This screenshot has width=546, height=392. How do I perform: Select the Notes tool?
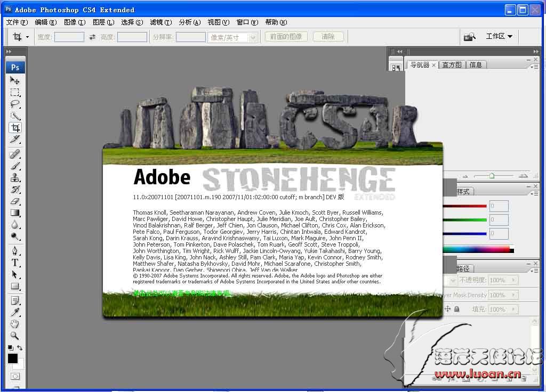pos(14,300)
